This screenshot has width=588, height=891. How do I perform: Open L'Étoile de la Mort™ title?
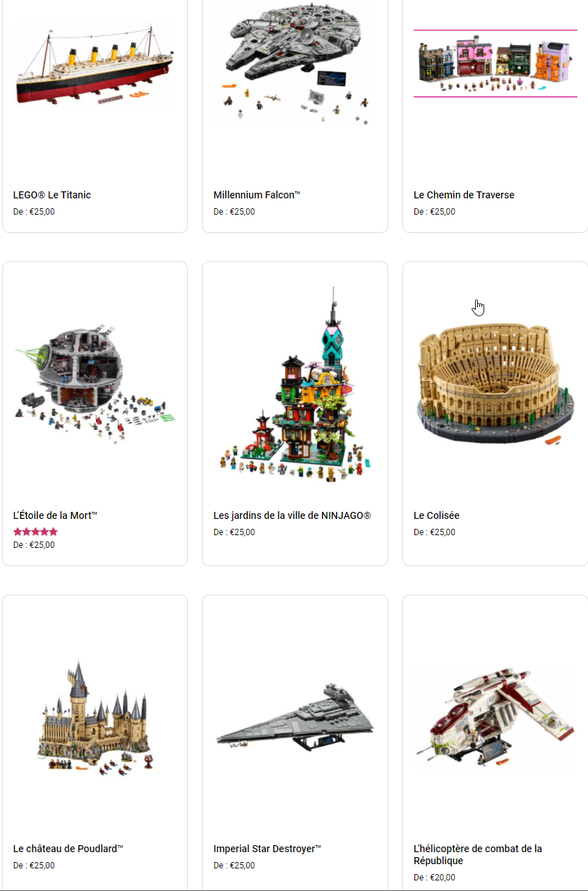pyautogui.click(x=55, y=515)
